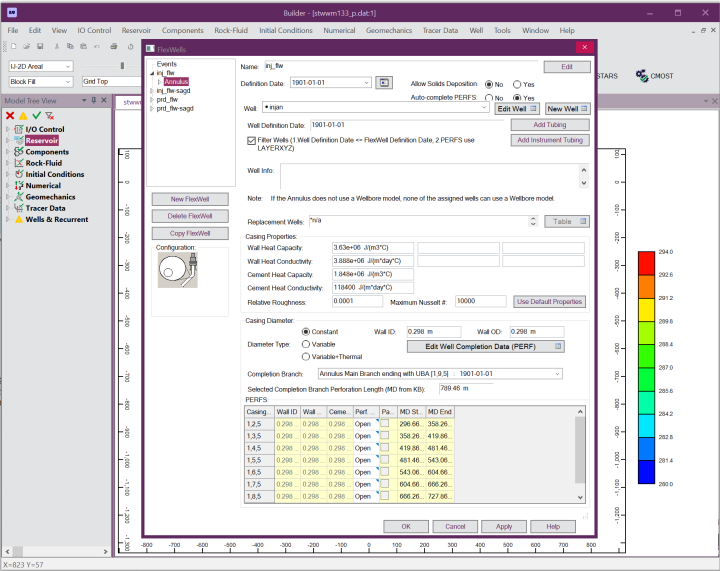Click the Print toolbar icon
This screenshot has width=720, height=571.
tap(114, 46)
